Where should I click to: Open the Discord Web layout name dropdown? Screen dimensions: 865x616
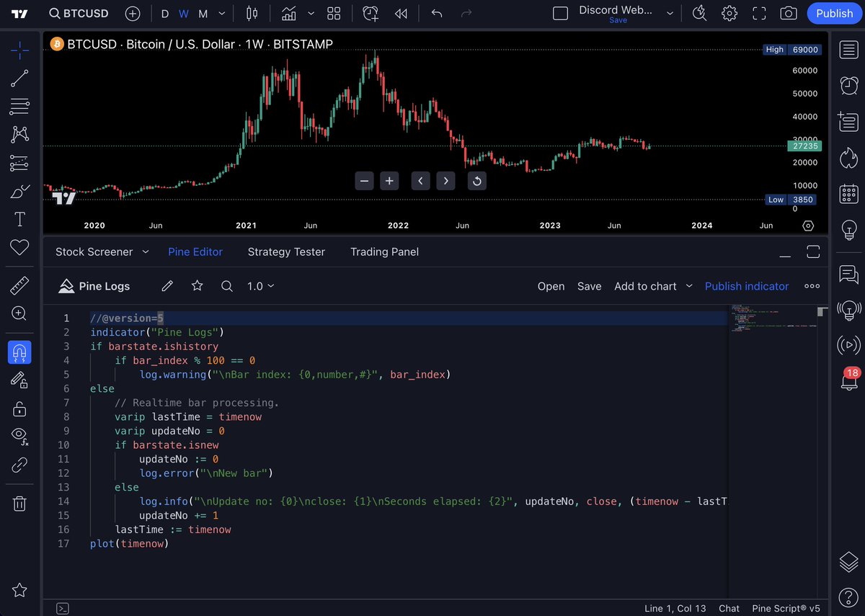pos(670,14)
